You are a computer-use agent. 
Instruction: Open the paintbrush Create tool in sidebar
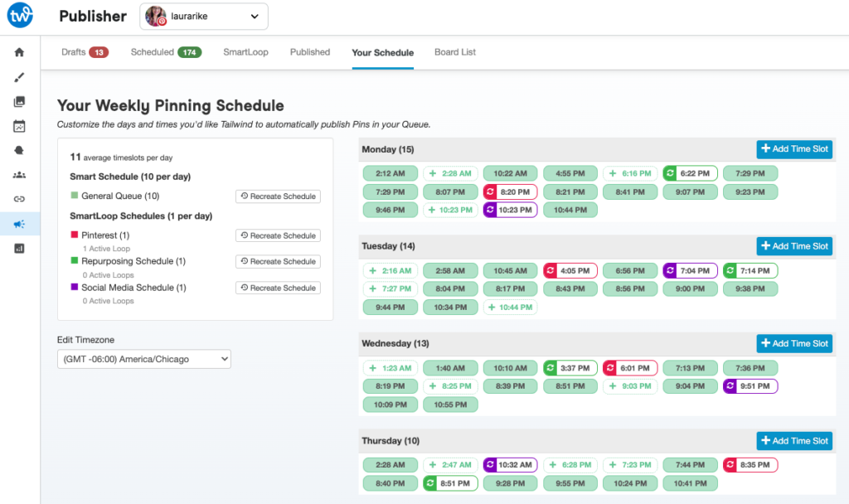20,77
